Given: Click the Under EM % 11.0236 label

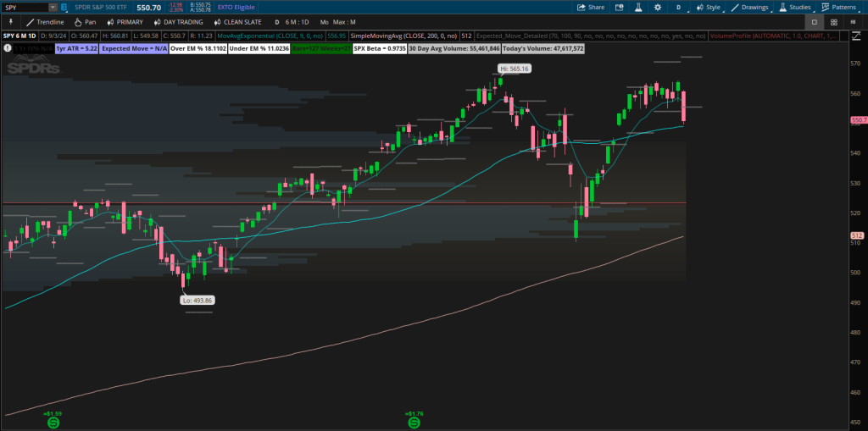Looking at the screenshot, I should point(259,48).
